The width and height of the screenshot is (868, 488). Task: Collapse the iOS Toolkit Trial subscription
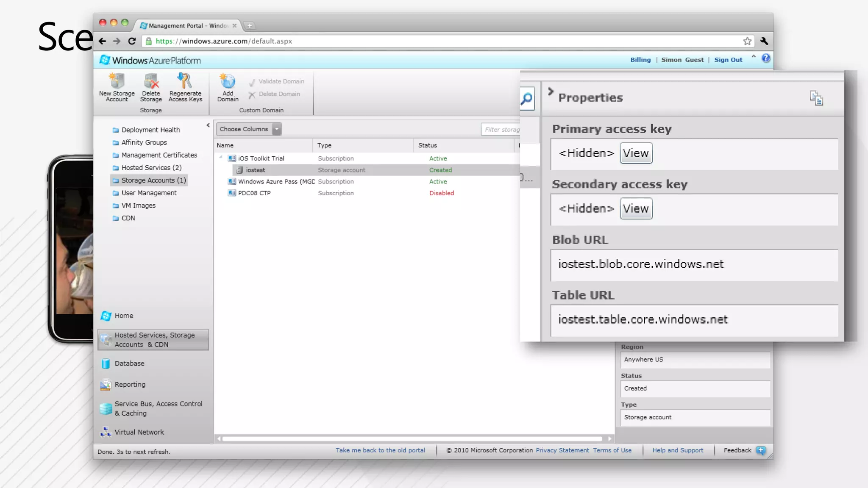pyautogui.click(x=221, y=158)
